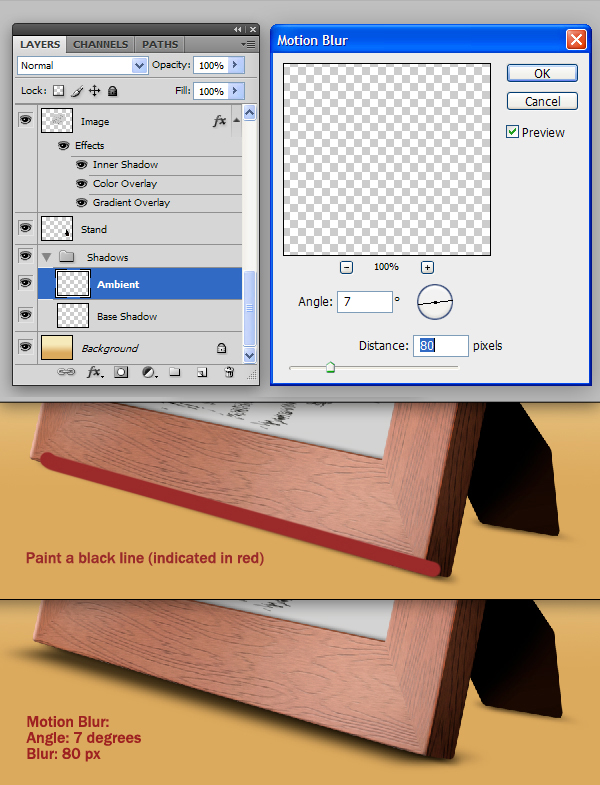The height and width of the screenshot is (785, 600).
Task: Uncheck the Preview checkbox
Action: point(512,132)
